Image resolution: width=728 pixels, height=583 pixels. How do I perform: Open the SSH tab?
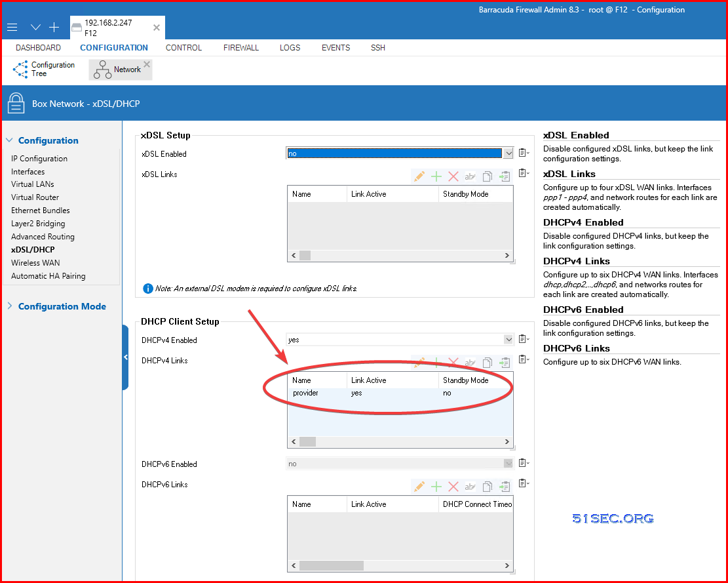tap(378, 47)
